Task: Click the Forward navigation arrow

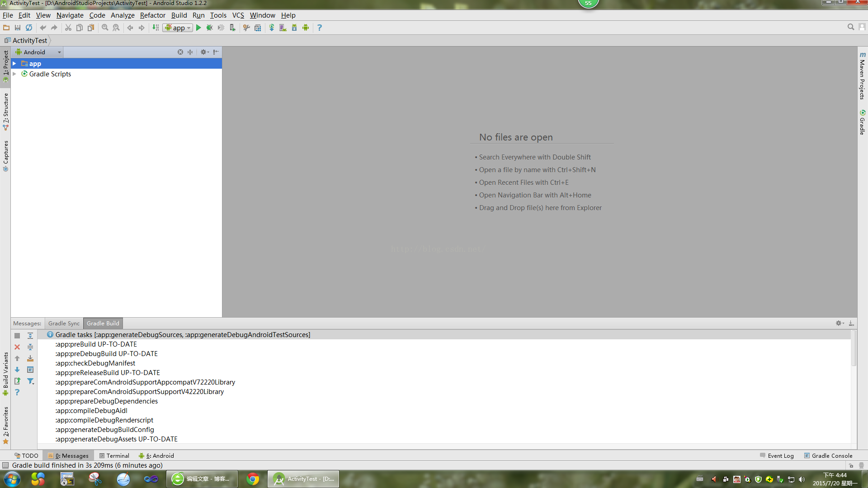Action: (x=142, y=28)
